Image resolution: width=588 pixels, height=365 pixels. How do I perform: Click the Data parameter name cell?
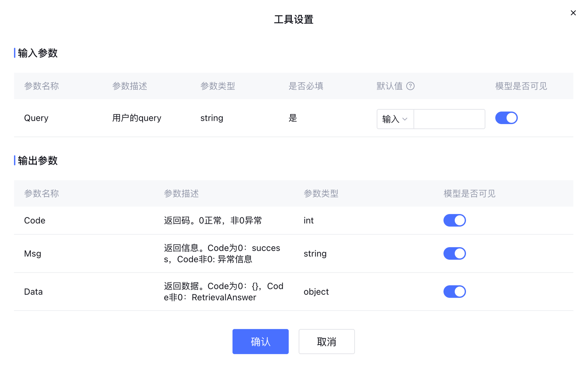33,292
